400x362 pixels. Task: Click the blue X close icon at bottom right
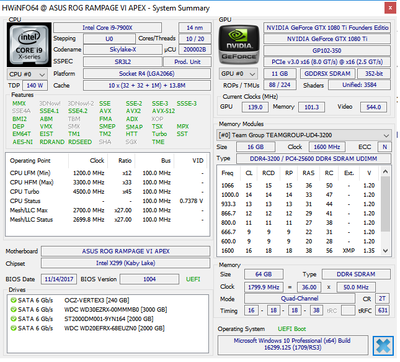(383, 346)
